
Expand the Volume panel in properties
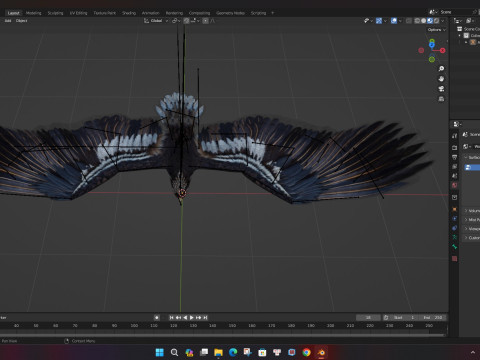pyautogui.click(x=472, y=211)
